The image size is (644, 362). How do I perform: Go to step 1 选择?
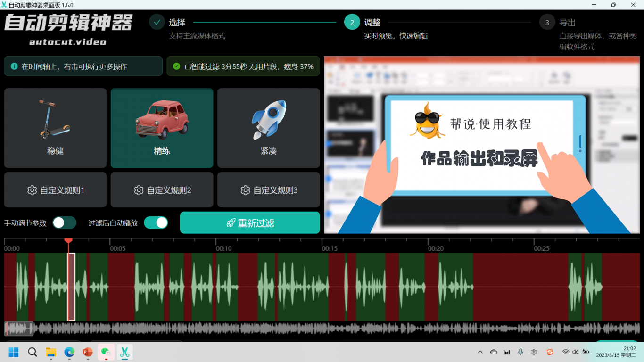[x=157, y=22]
